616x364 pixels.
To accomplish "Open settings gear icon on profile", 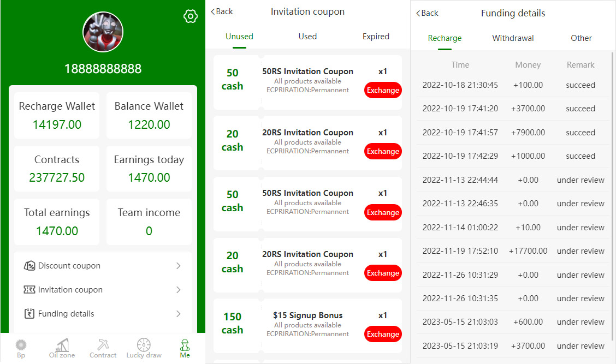I will coord(190,16).
